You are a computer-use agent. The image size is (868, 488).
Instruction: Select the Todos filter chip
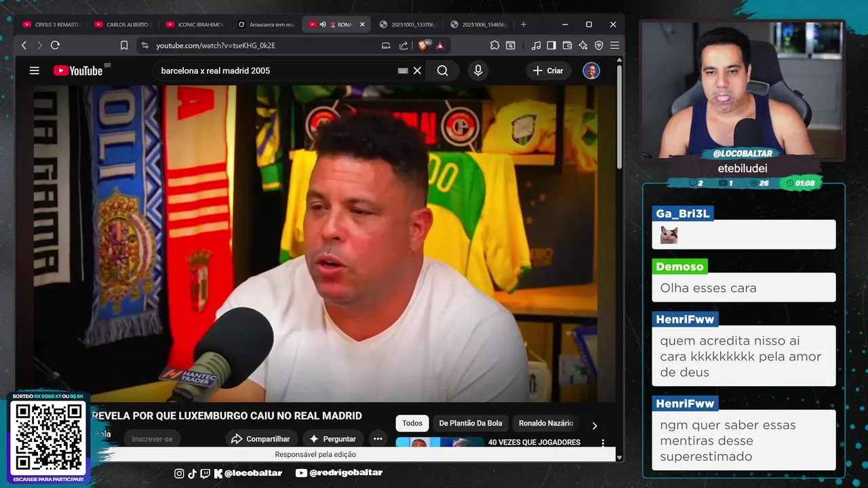pos(412,423)
